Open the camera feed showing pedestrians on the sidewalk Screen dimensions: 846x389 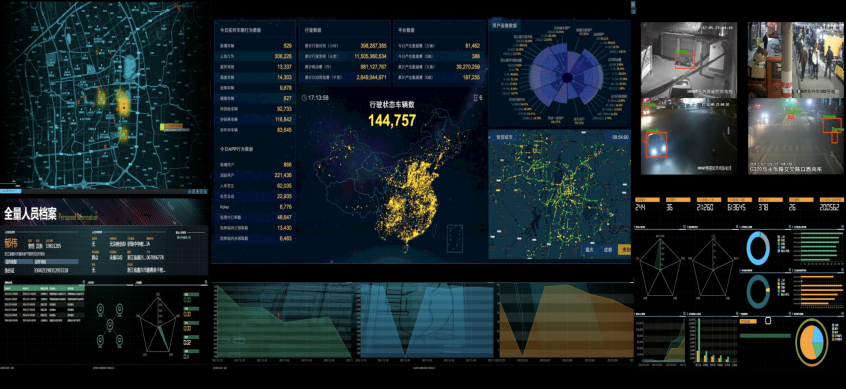(x=795, y=60)
